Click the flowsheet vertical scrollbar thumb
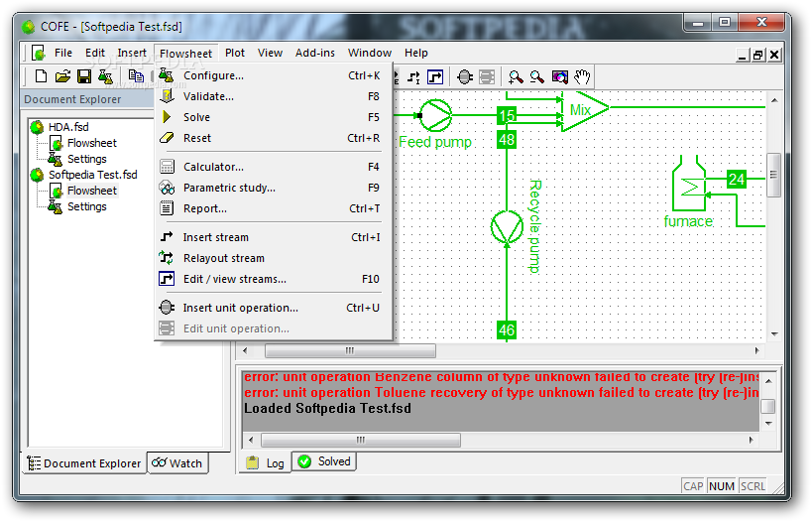Image resolution: width=812 pixels, height=522 pixels. pyautogui.click(x=773, y=176)
